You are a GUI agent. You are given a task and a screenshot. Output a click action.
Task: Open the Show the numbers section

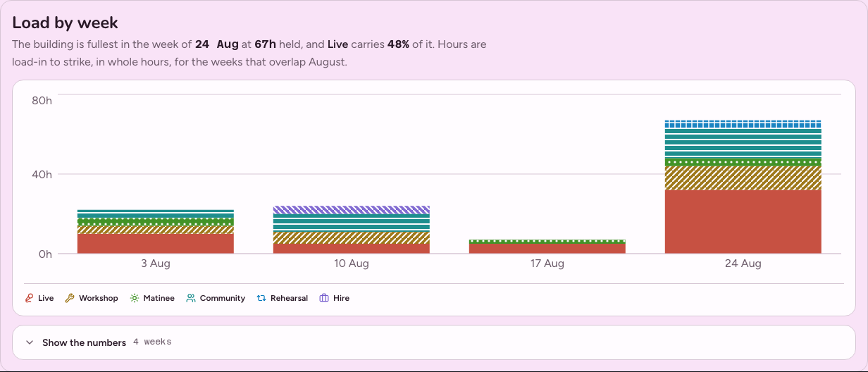coord(434,342)
